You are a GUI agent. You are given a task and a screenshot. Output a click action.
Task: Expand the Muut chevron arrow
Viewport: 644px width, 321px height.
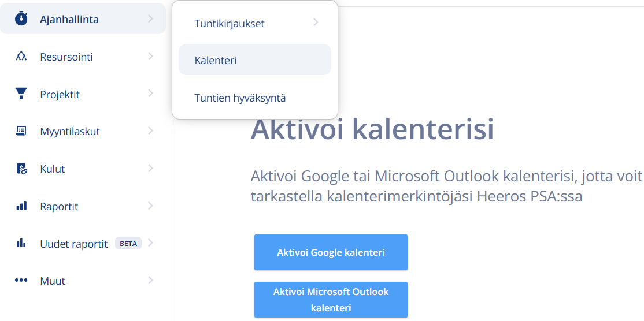(150, 281)
